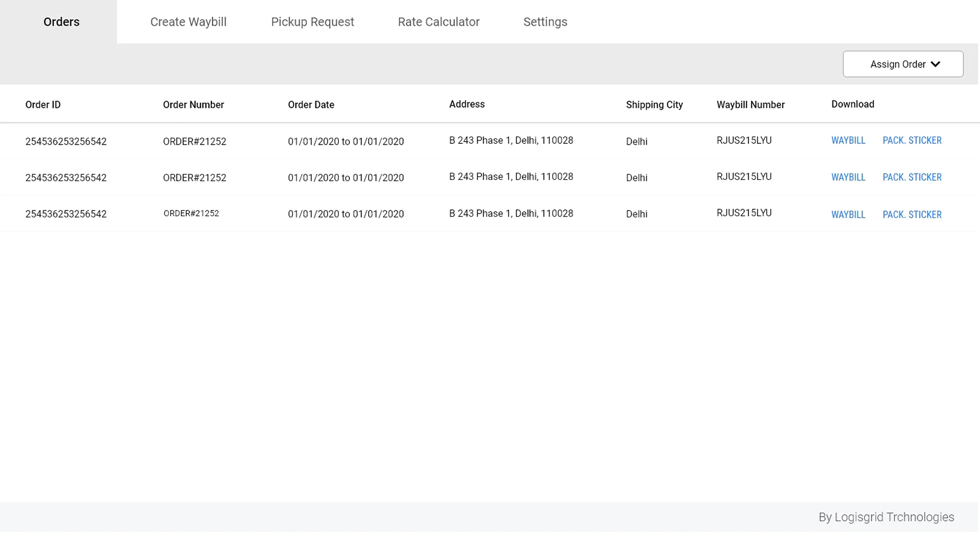Viewport: 980px width, 551px height.
Task: Download WAYBILL for the first order row
Action: (x=848, y=141)
